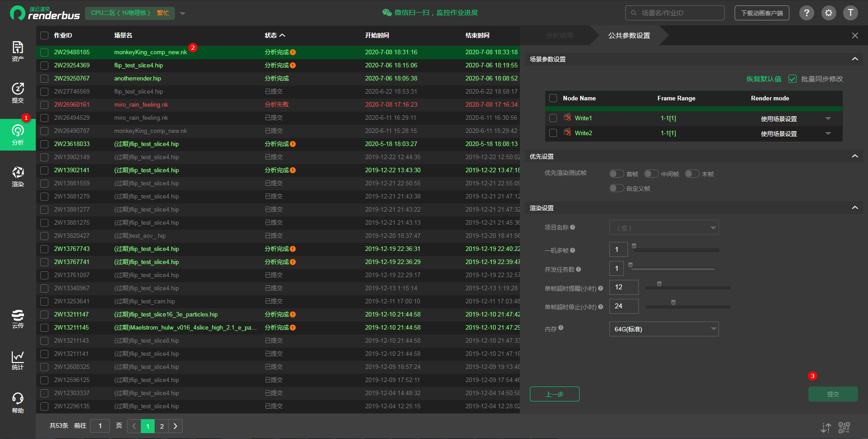This screenshot has width=868, height=439.
Task: Click the 提交 submit button in panel
Action: pos(833,394)
